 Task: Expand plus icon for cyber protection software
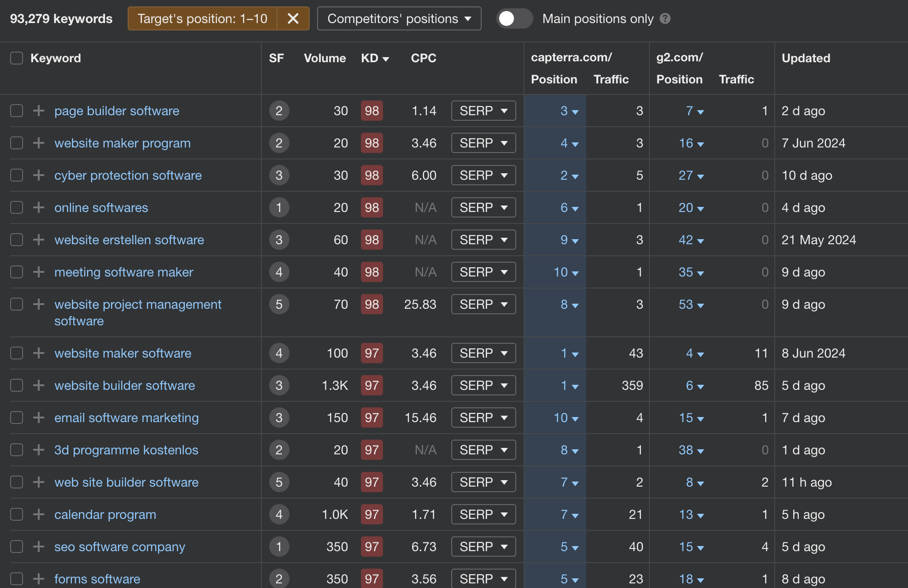point(39,175)
